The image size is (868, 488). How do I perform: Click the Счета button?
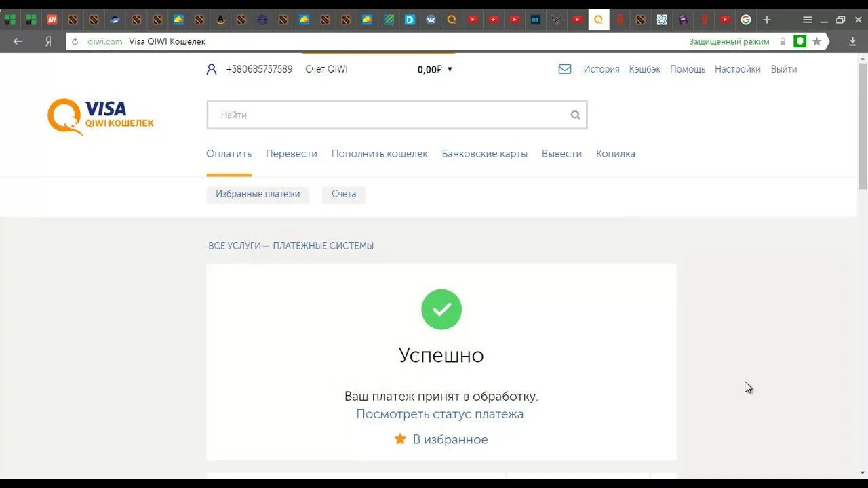344,194
